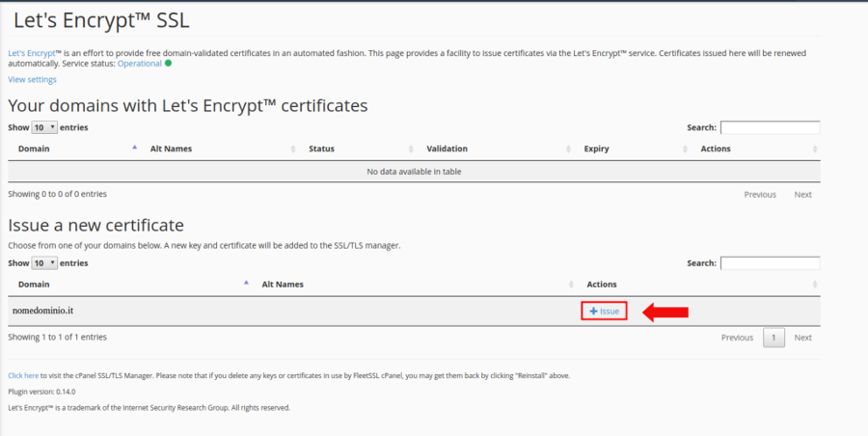Focus the Search field for new certificate domains
The image size is (868, 436).
(770, 263)
